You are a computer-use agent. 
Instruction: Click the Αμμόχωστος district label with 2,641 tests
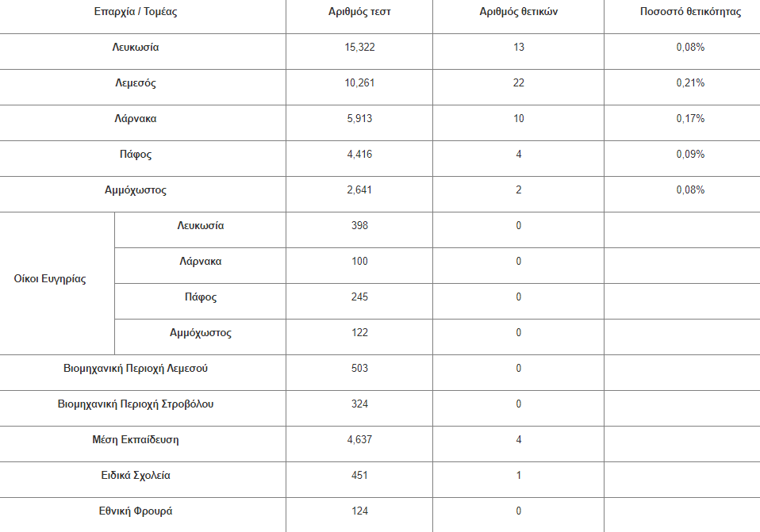tap(136, 190)
